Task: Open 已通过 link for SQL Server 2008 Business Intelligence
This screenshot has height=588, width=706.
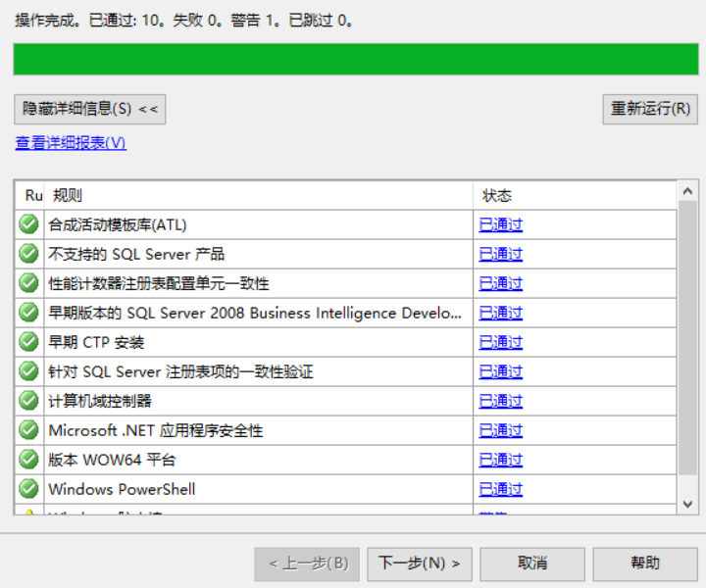Action: tap(501, 313)
